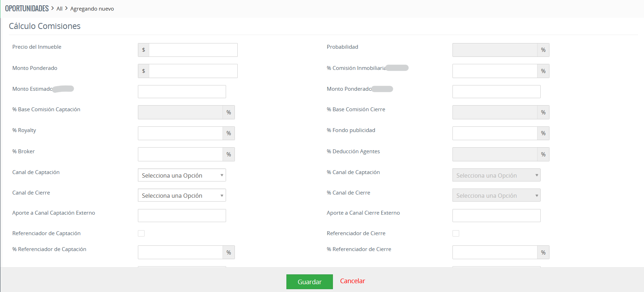Click the dollar sign beside Precio del Inmueble
The height and width of the screenshot is (292, 644).
[x=144, y=50]
